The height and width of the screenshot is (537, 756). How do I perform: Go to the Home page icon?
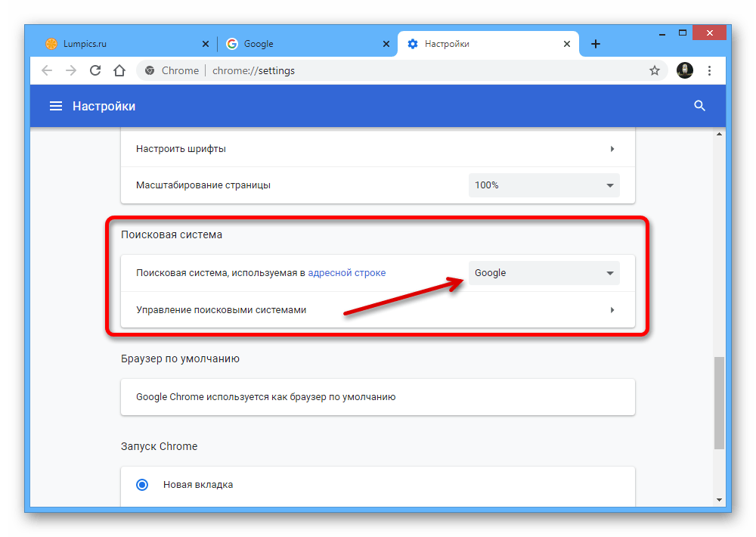(119, 70)
